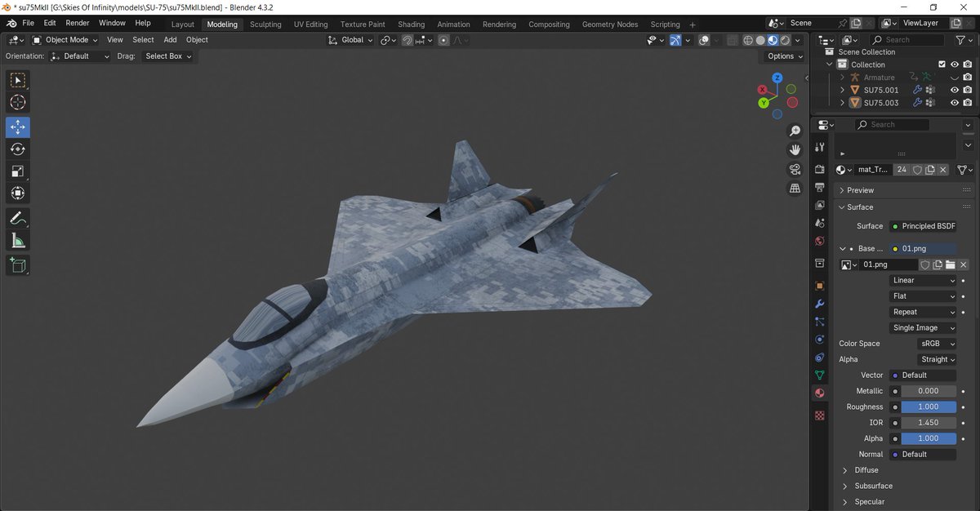
Task: Open the Repeat extension dropdown
Action: coord(923,312)
